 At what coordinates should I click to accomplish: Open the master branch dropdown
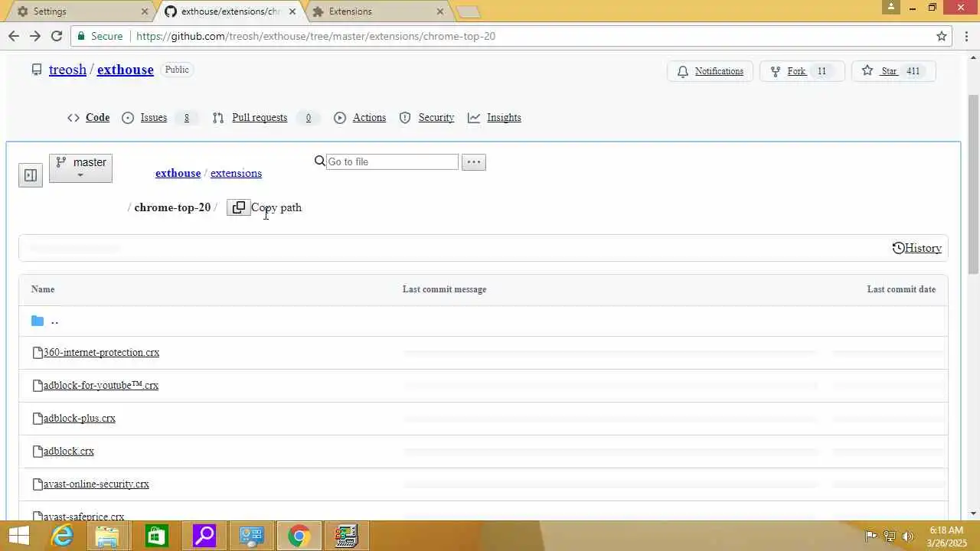tap(80, 168)
